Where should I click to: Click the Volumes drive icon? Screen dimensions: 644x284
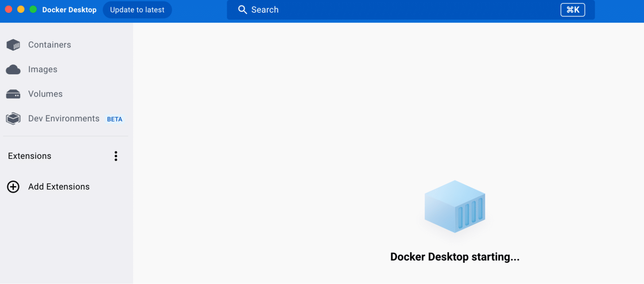13,94
